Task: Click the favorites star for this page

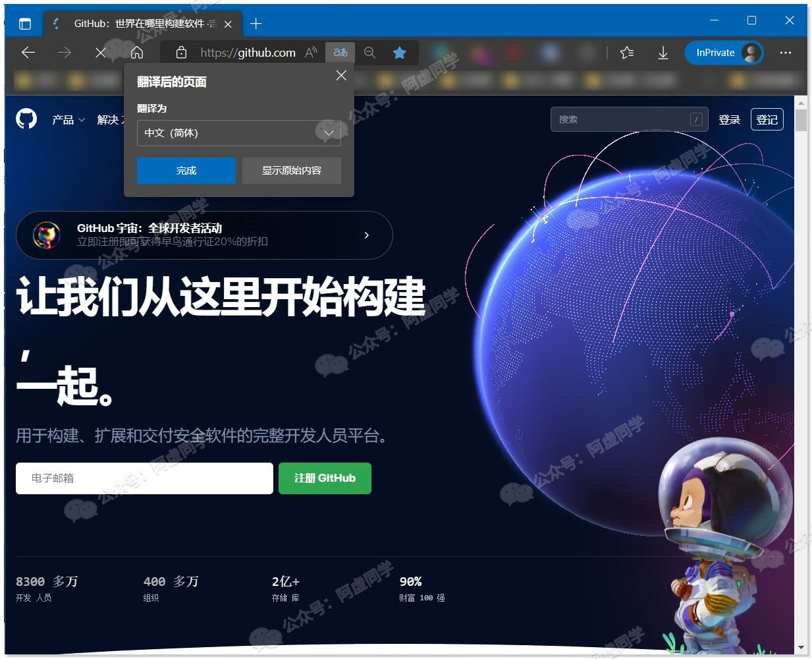Action: (400, 53)
